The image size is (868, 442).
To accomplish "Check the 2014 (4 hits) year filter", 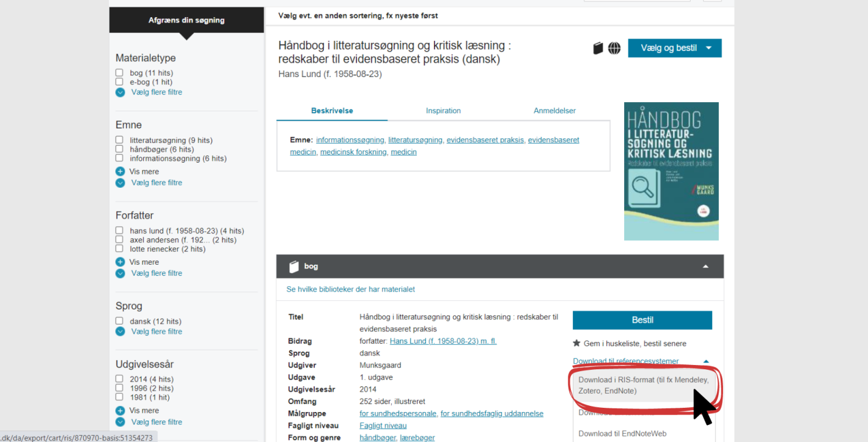I will click(119, 380).
